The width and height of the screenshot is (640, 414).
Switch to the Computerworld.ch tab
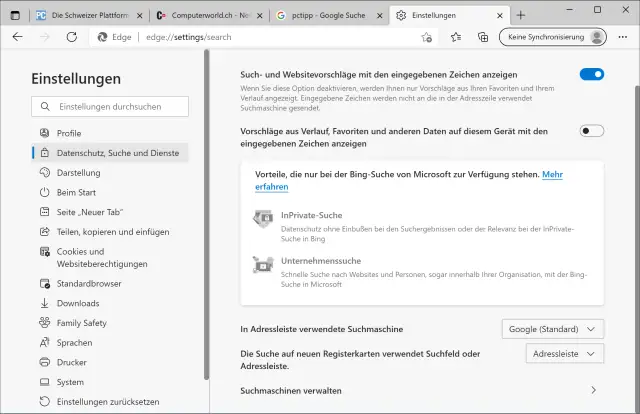(206, 16)
